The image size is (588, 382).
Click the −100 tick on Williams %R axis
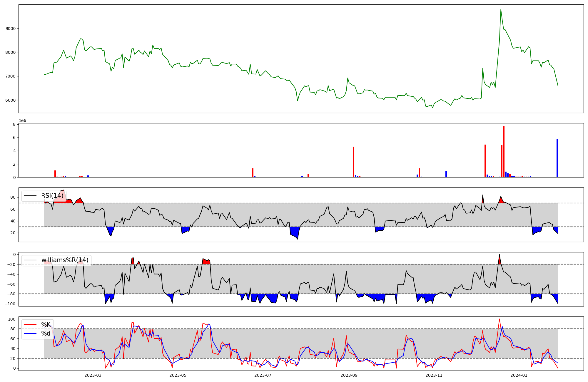tap(11, 304)
